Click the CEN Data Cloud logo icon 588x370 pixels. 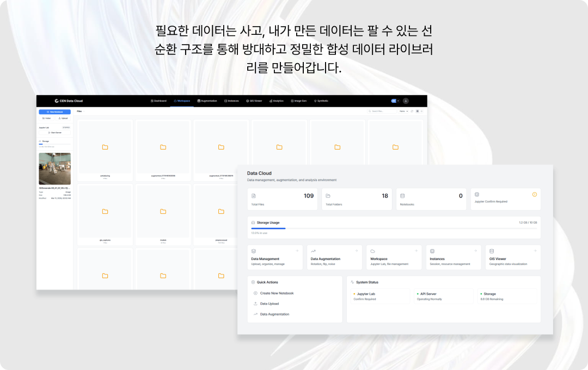click(56, 101)
